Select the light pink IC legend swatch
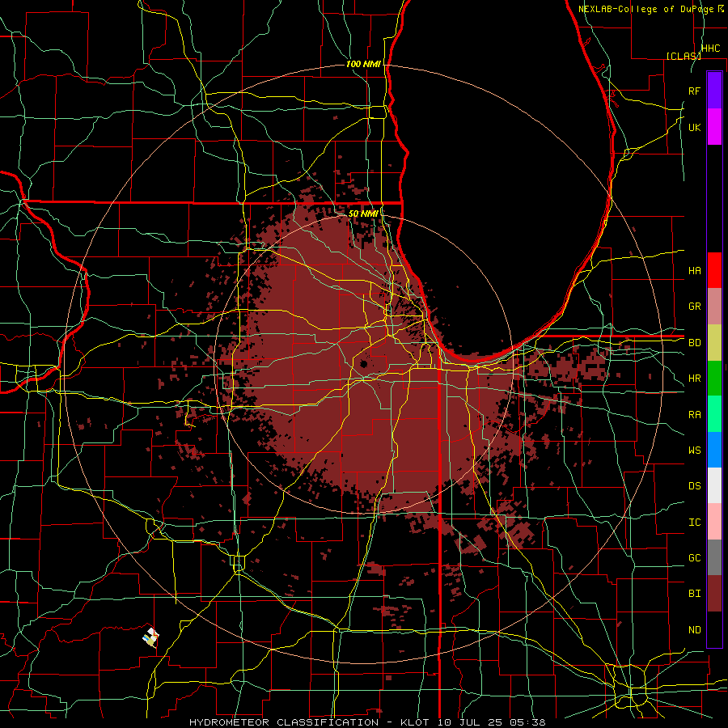Viewport: 728px width, 728px height. coord(714,522)
